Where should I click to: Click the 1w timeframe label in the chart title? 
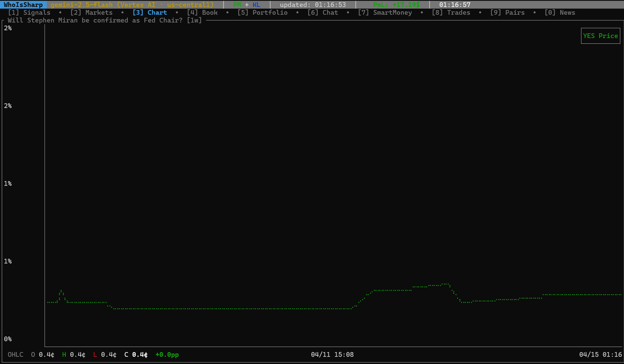[194, 20]
